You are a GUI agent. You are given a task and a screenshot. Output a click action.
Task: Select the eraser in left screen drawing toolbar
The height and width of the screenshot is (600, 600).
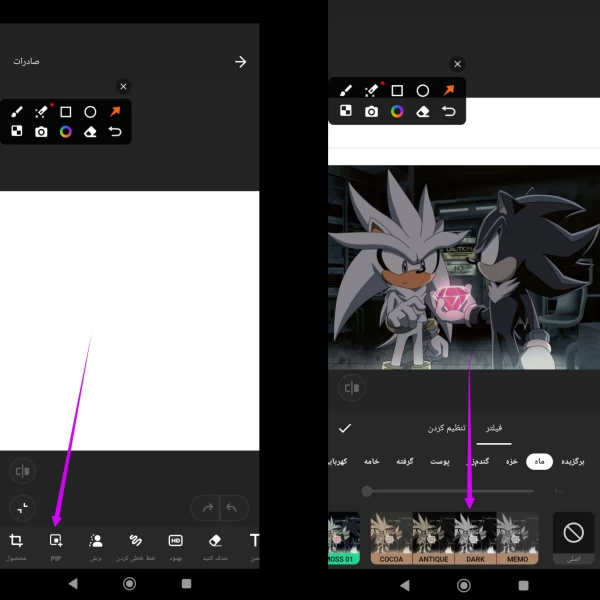point(90,132)
